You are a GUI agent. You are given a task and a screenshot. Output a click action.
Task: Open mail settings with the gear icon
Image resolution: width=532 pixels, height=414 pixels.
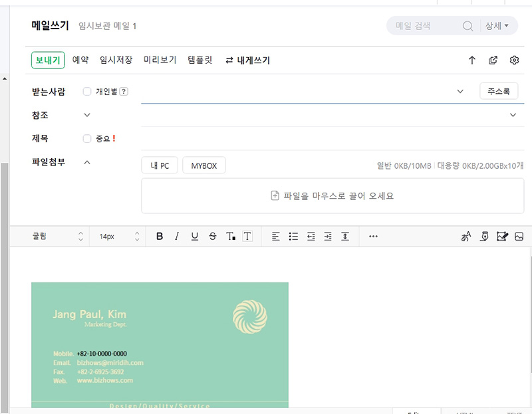pyautogui.click(x=514, y=60)
